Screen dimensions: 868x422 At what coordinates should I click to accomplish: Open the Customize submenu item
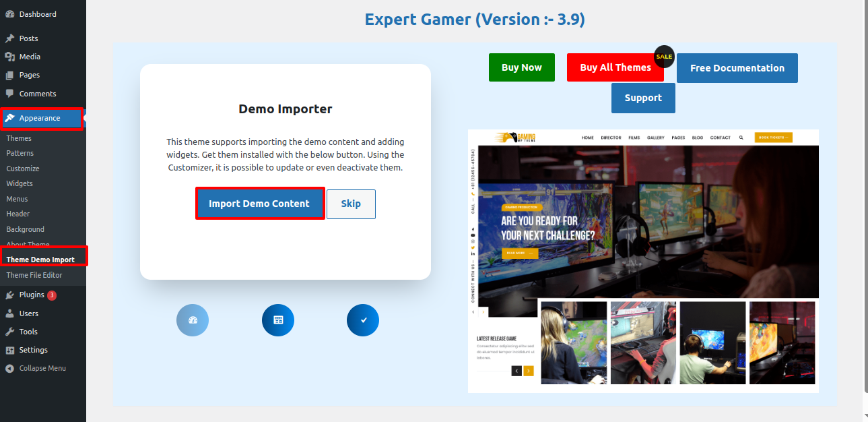coord(23,169)
